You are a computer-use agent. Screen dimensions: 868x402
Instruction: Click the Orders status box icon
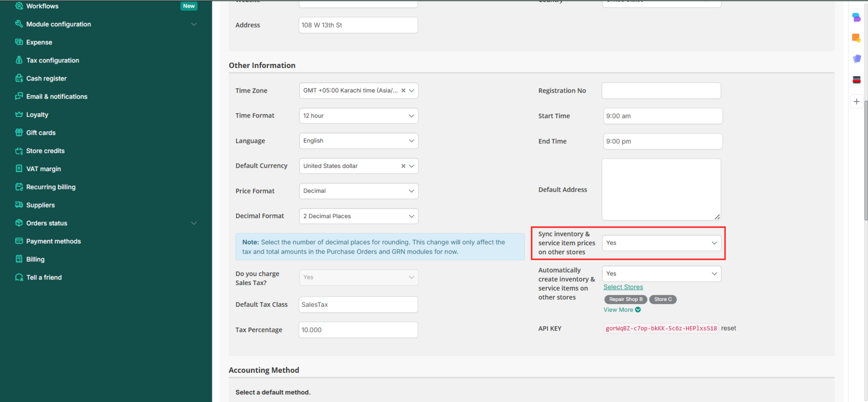19,223
